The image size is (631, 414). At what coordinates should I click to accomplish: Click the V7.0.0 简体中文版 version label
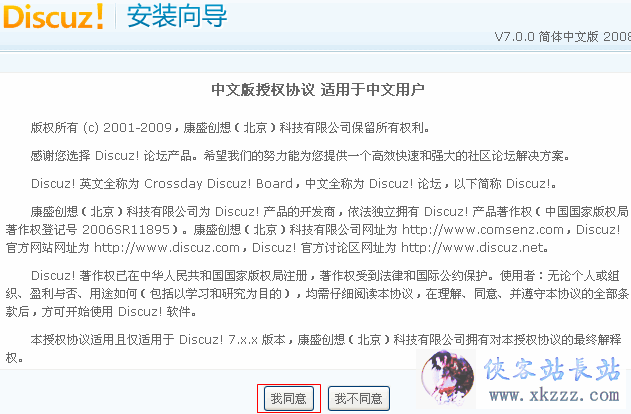(x=563, y=37)
